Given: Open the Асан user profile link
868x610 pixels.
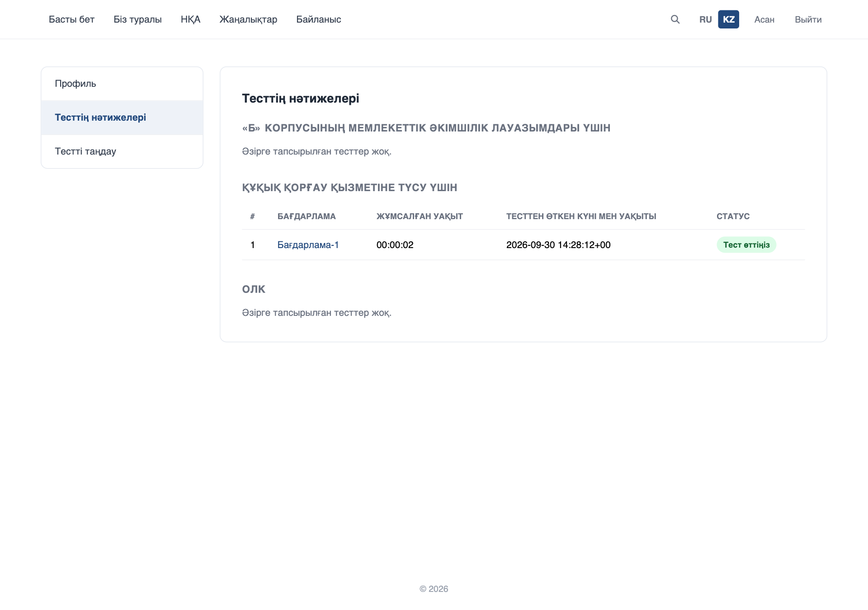Looking at the screenshot, I should pos(764,19).
